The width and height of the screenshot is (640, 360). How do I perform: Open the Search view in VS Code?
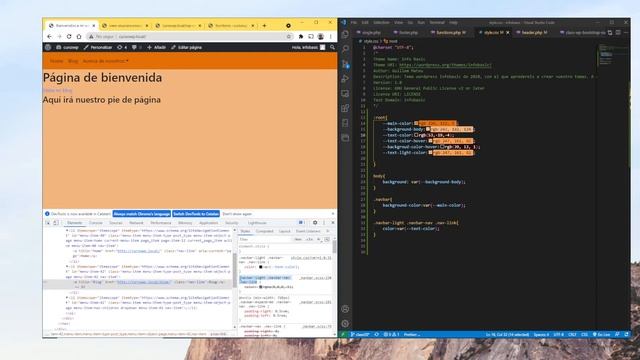(345, 49)
